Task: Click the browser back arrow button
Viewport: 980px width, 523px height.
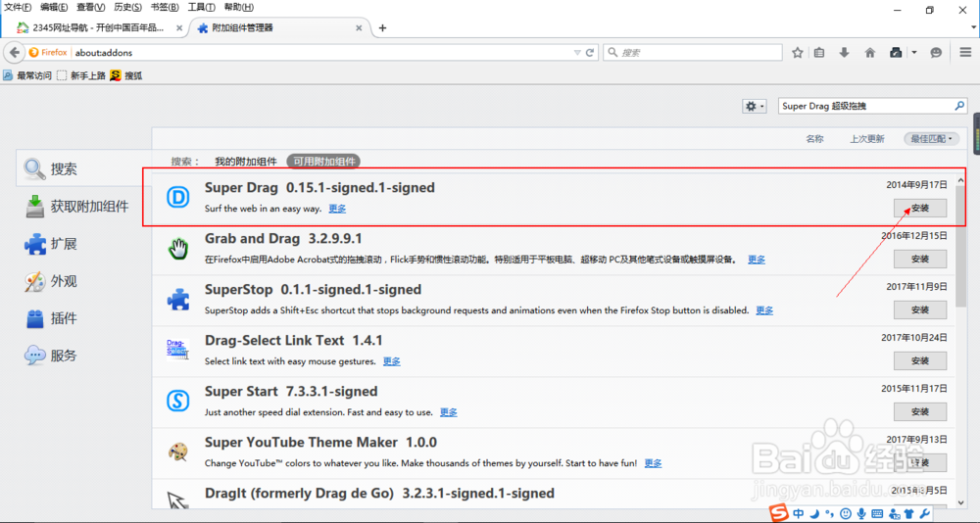Action: tap(15, 53)
